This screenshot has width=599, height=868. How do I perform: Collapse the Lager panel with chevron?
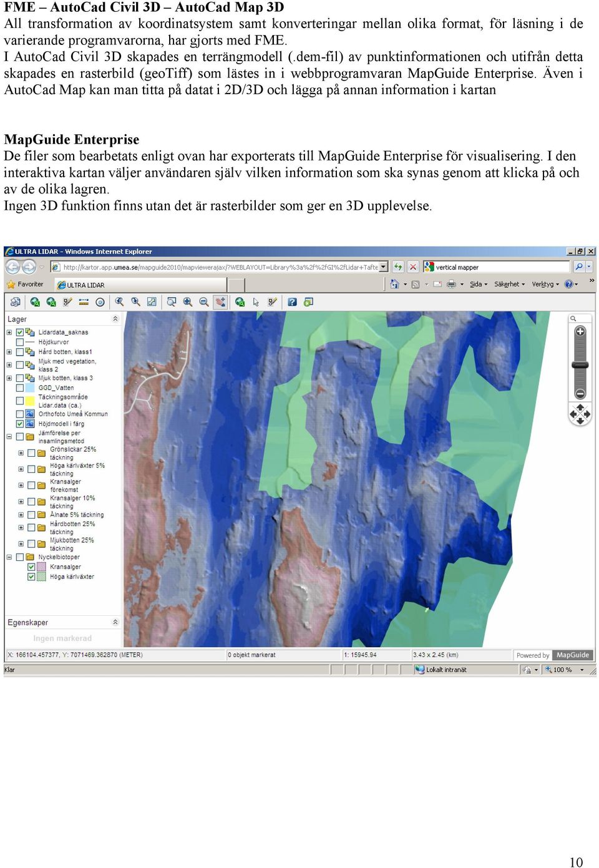[115, 319]
